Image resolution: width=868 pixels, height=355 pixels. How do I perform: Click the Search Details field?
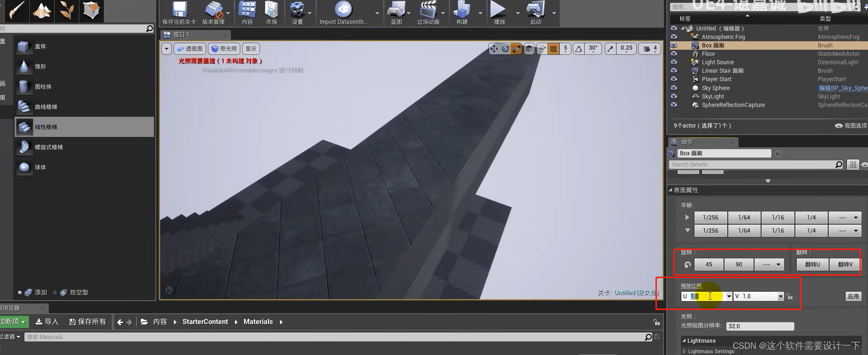[x=756, y=165]
